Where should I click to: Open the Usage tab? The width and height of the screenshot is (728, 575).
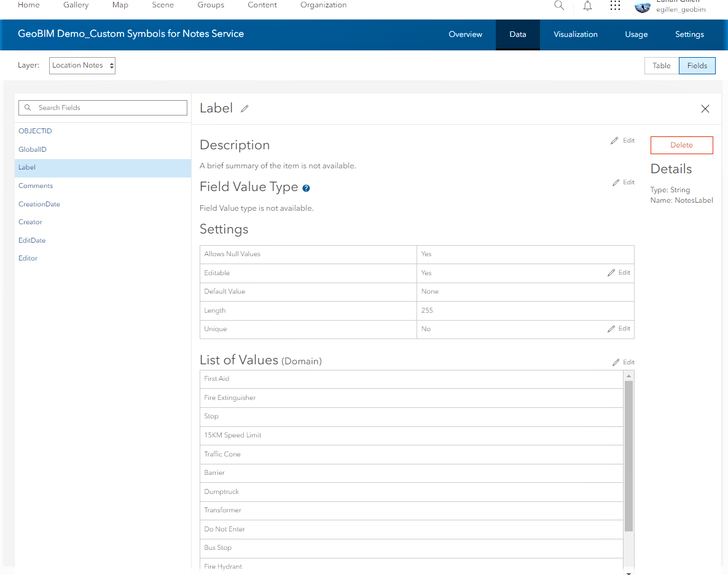pyautogui.click(x=636, y=34)
